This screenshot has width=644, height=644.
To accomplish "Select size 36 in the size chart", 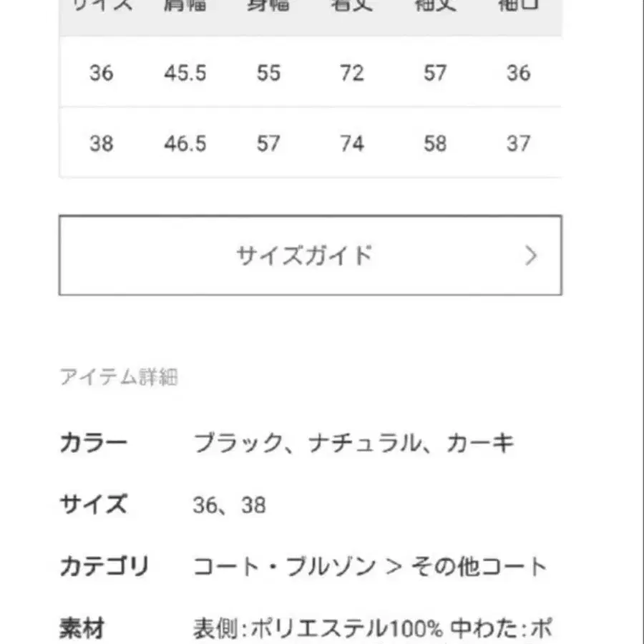I will pyautogui.click(x=102, y=73).
